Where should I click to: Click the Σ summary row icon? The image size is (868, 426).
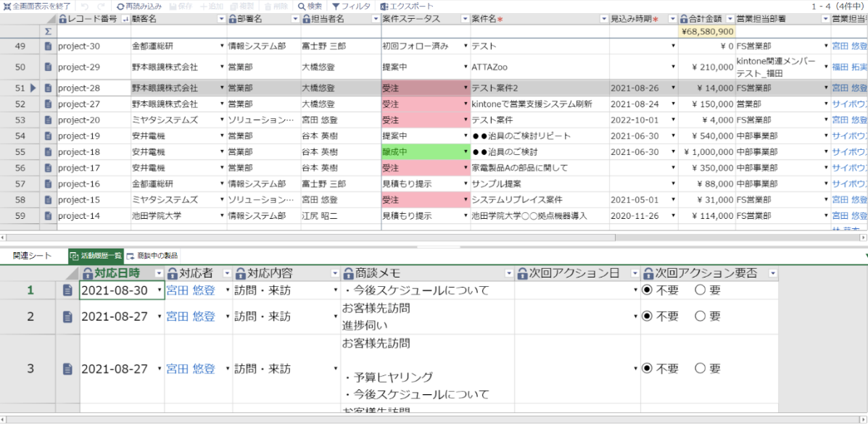(x=48, y=32)
